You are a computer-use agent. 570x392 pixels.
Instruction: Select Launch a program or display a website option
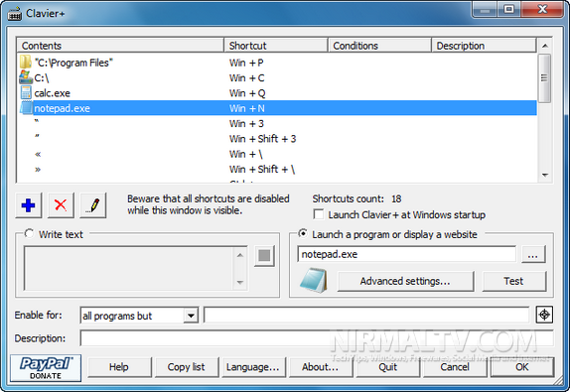click(303, 233)
